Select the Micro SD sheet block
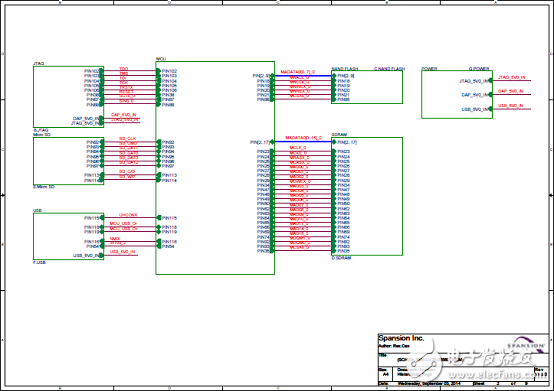The image size is (554, 391). pyautogui.click(x=69, y=161)
